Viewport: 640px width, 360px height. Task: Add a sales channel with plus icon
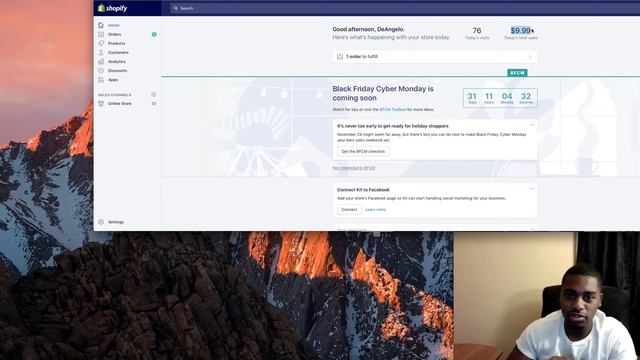154,94
